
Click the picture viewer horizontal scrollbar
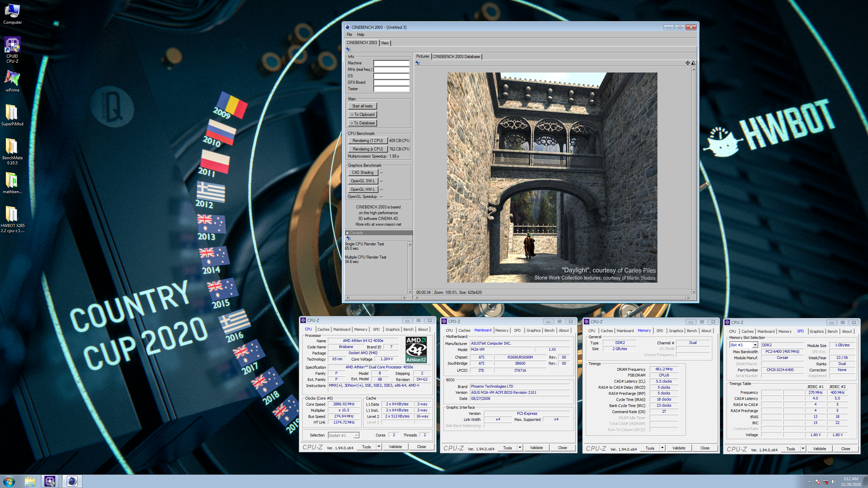[x=552, y=298]
